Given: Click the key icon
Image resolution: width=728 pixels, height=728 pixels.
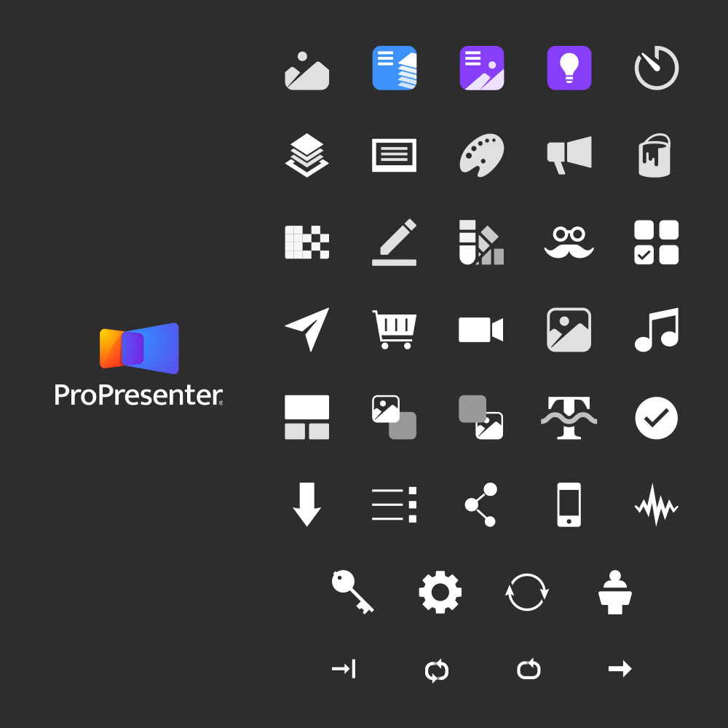Looking at the screenshot, I should pyautogui.click(x=353, y=592).
